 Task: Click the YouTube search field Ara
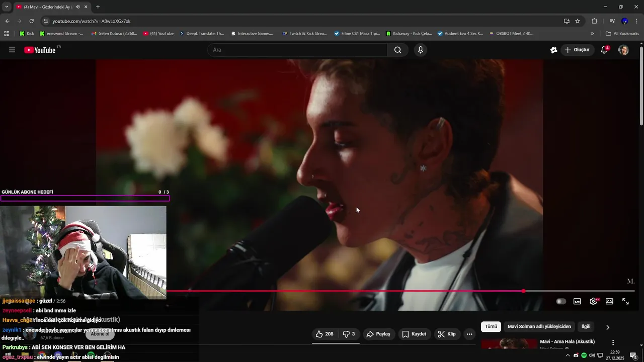[x=297, y=50]
